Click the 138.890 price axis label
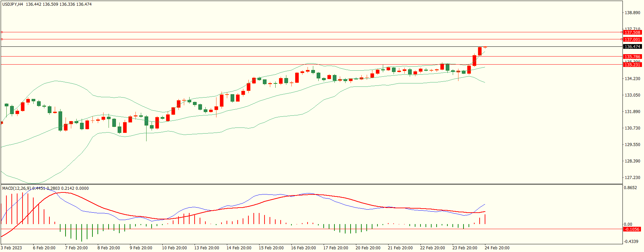Screen dimensions: 644x252 pyautogui.click(x=632, y=13)
